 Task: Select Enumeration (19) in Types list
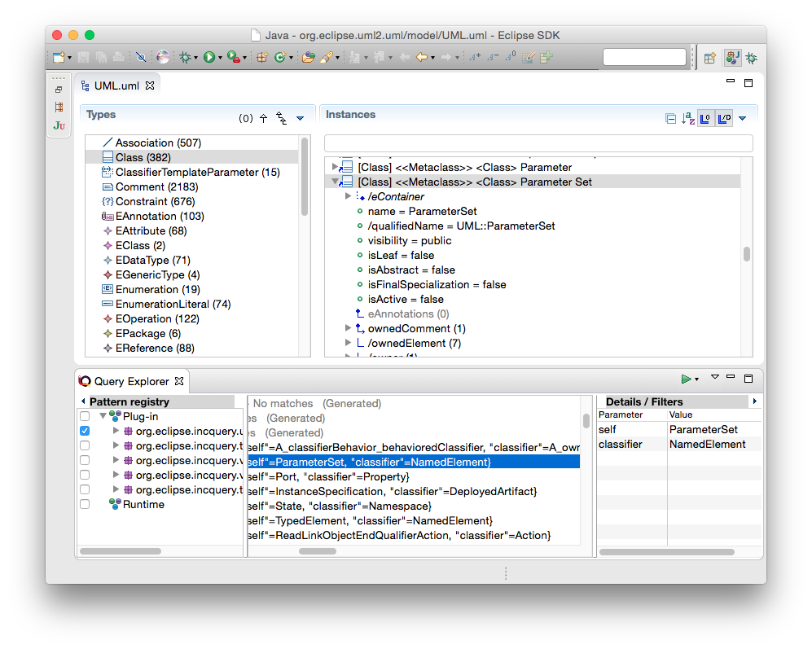193,289
